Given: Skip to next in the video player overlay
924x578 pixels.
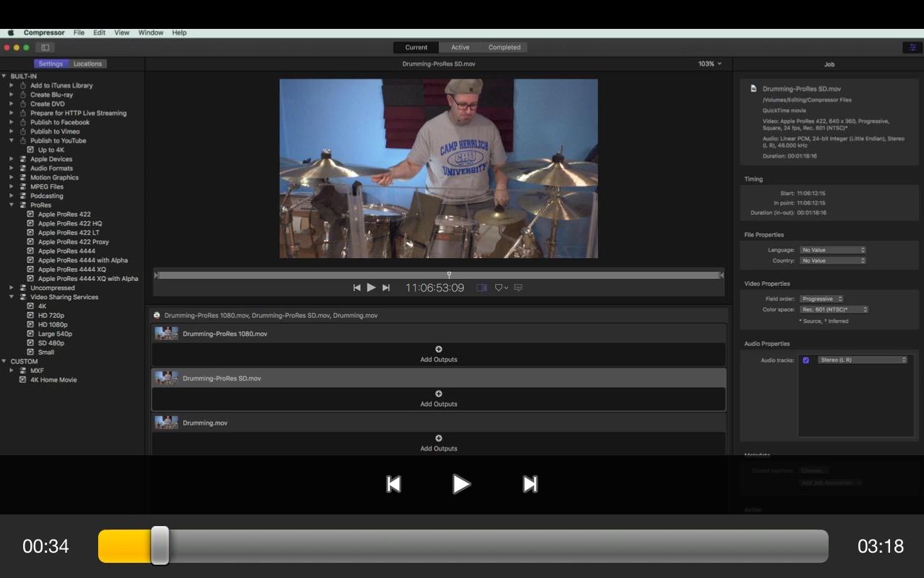Looking at the screenshot, I should 530,484.
